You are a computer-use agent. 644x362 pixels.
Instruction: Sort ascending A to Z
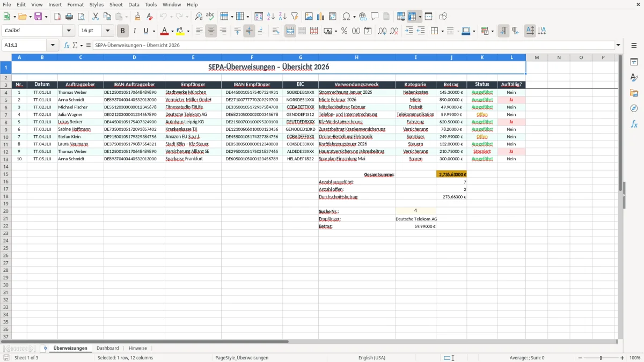(270, 17)
